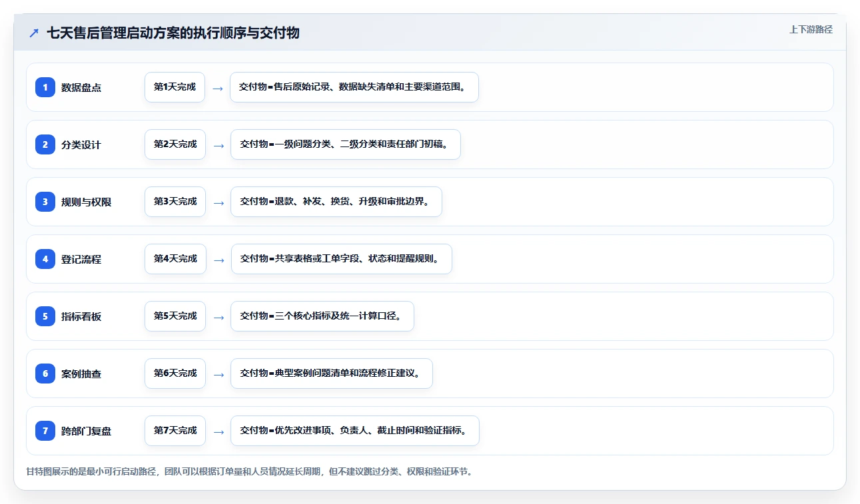Click the step 5 number badge

[45, 316]
